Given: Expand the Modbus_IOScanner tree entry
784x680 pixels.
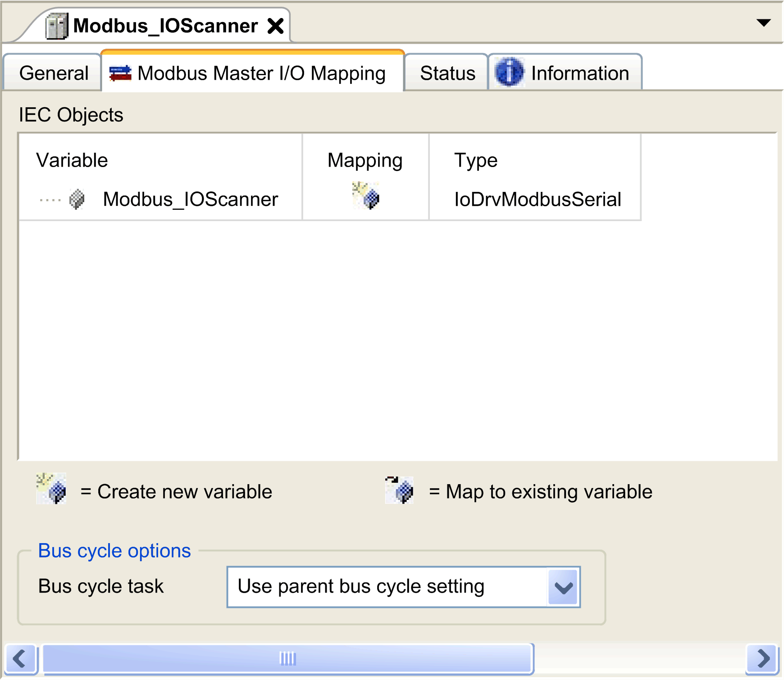Looking at the screenshot, I should (x=50, y=199).
